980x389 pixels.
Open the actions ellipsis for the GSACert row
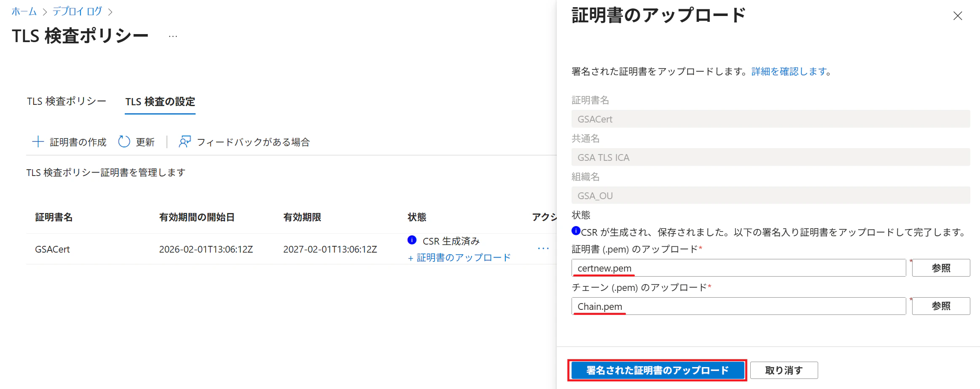[543, 248]
